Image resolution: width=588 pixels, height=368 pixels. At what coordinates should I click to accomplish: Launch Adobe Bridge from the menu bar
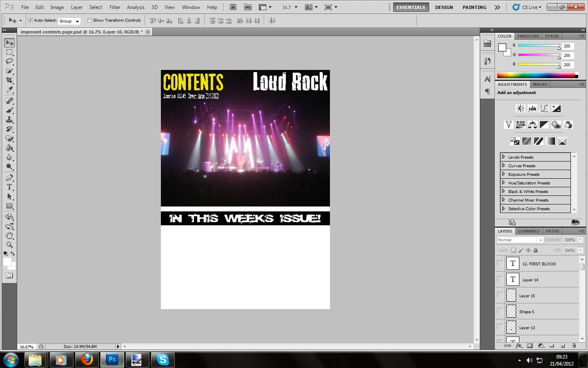point(233,7)
